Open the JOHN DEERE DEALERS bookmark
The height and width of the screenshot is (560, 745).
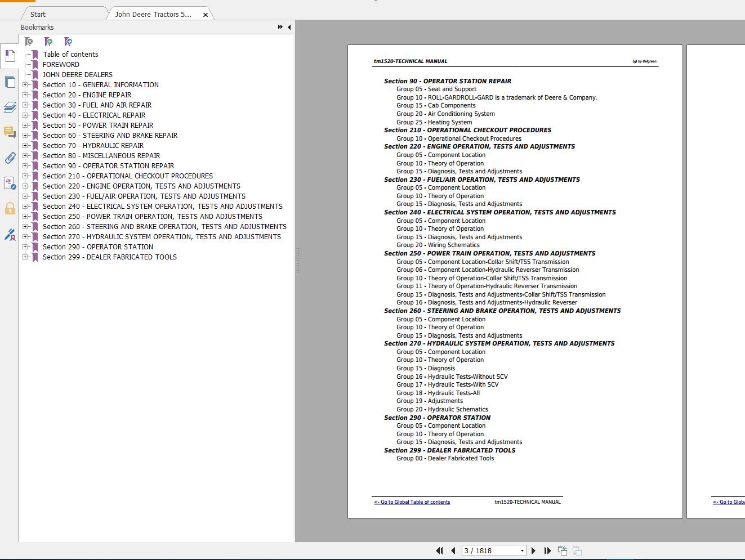point(78,75)
